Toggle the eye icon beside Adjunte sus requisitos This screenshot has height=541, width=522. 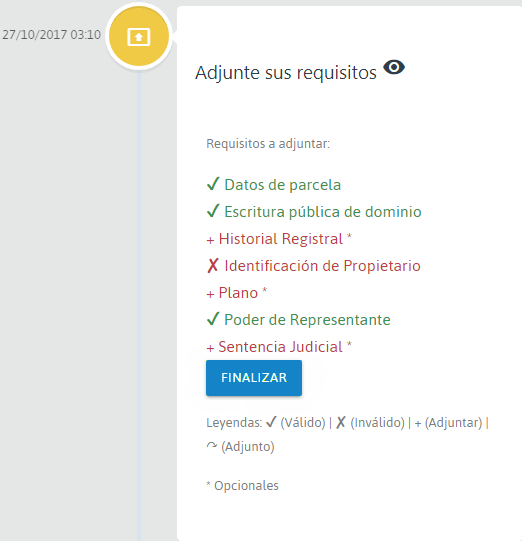pyautogui.click(x=394, y=67)
